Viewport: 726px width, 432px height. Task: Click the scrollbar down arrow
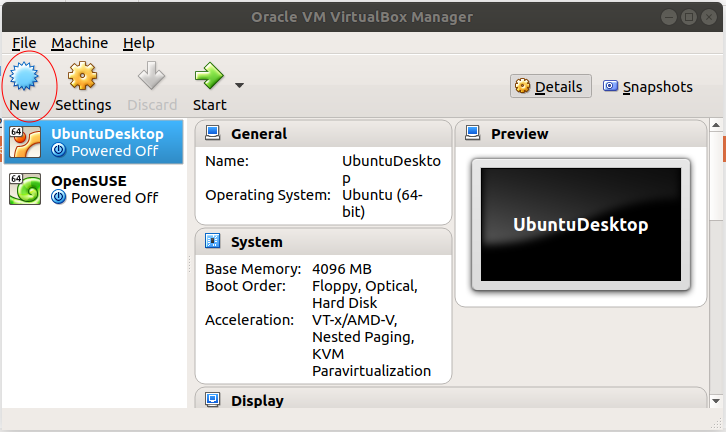coord(716,401)
